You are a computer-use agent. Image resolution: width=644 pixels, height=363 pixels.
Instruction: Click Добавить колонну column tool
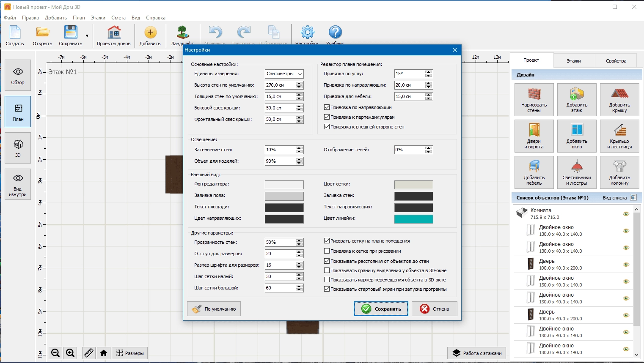pos(619,172)
